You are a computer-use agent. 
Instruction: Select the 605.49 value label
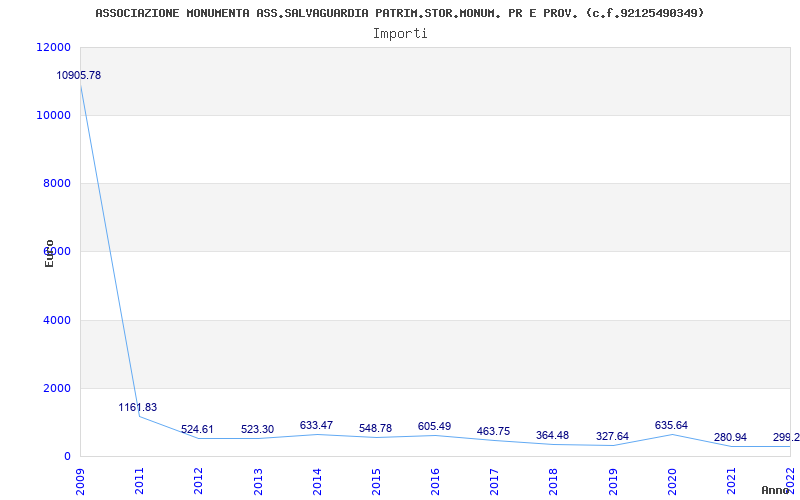(435, 427)
